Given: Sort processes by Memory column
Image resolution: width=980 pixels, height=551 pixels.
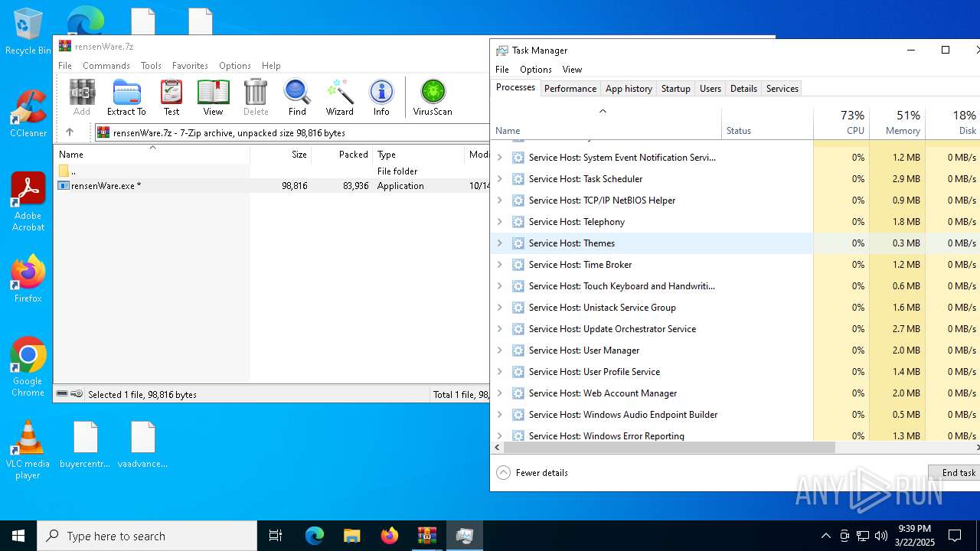Looking at the screenshot, I should point(897,122).
